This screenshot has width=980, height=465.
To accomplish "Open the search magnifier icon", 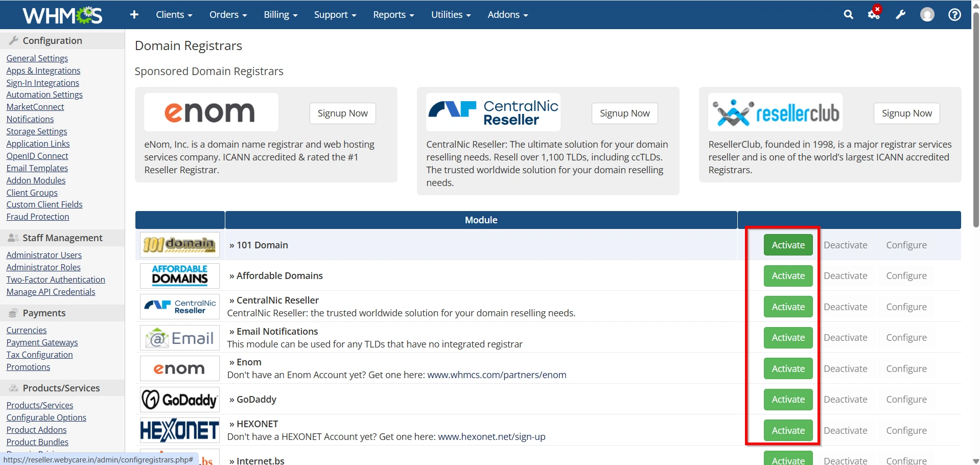I will 848,15.
